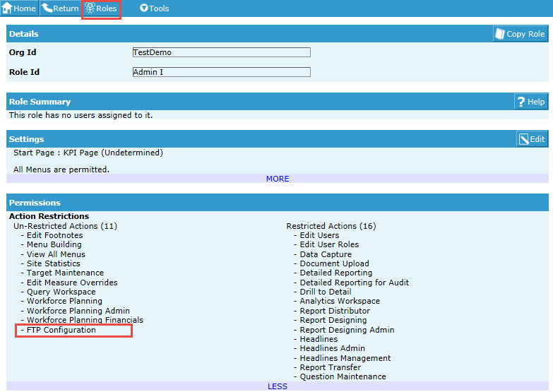The width and height of the screenshot is (553, 392).
Task: Select the Workforce Planning Admin action
Action: [78, 311]
